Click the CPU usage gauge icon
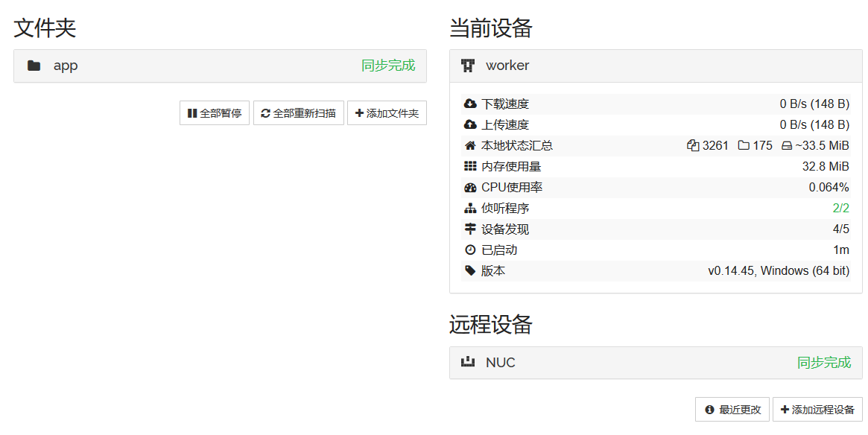868x435 pixels. point(470,188)
